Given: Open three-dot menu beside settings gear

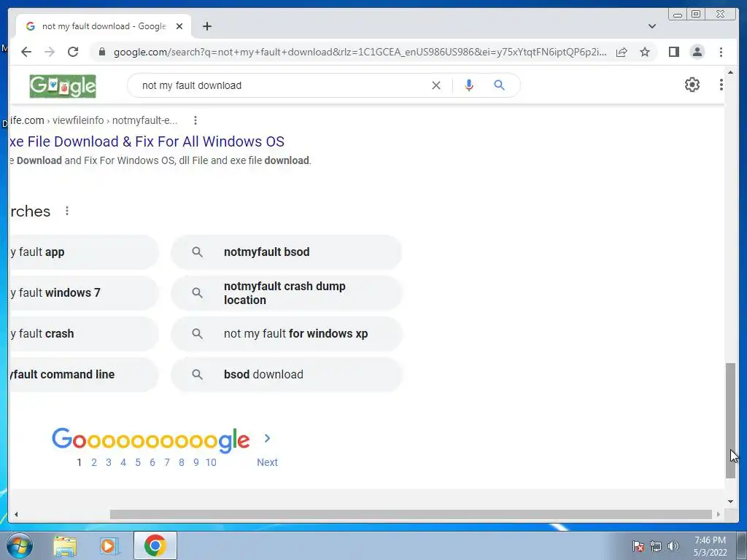Looking at the screenshot, I should pos(721,85).
